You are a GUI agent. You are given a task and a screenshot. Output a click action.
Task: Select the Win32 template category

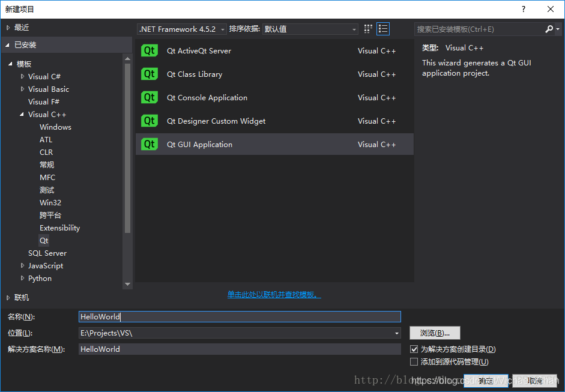click(x=50, y=203)
